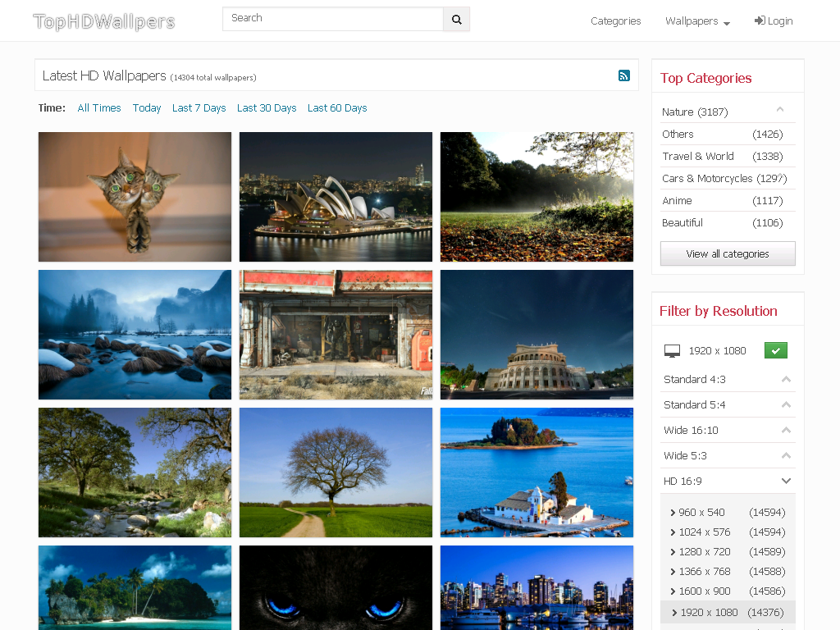The image size is (840, 630).
Task: Open the tropical palm island wallpaper
Action: (x=135, y=587)
